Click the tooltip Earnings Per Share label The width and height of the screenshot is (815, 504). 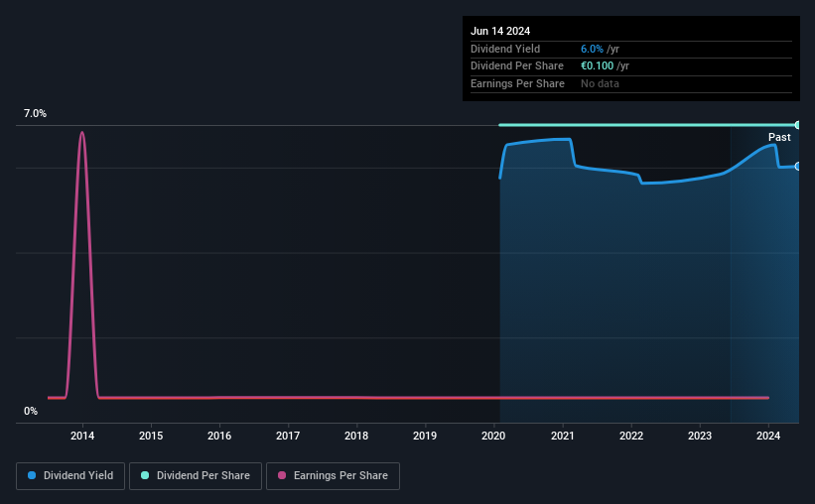point(517,83)
